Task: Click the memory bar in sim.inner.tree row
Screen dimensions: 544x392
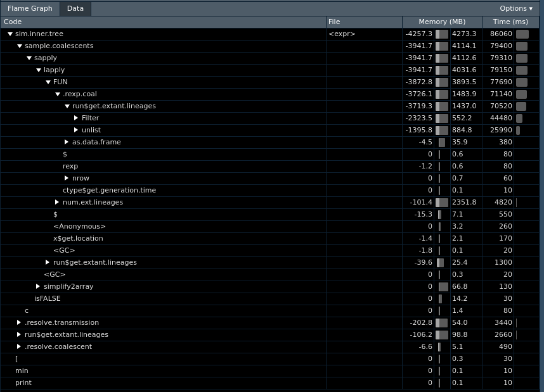Action: click(x=442, y=34)
